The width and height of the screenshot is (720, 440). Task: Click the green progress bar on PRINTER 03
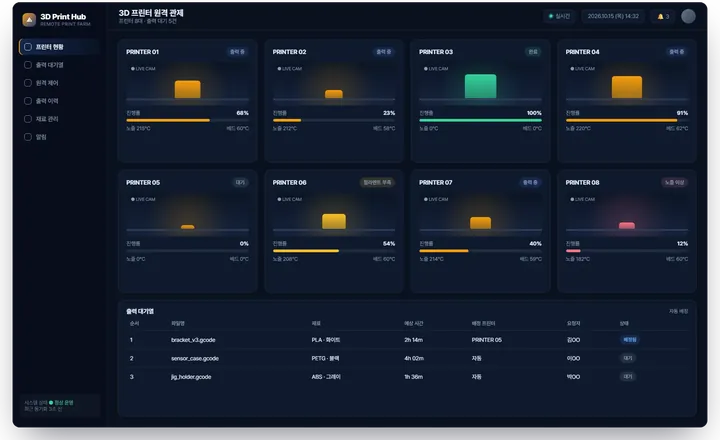pyautogui.click(x=480, y=120)
